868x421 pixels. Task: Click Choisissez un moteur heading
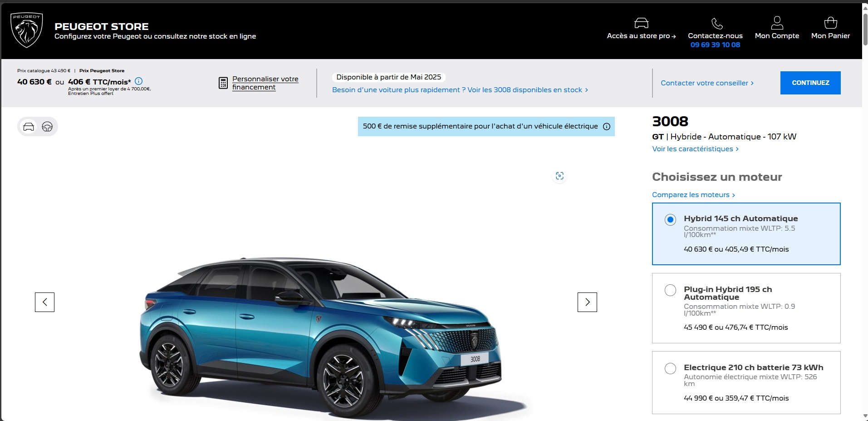pyautogui.click(x=717, y=177)
